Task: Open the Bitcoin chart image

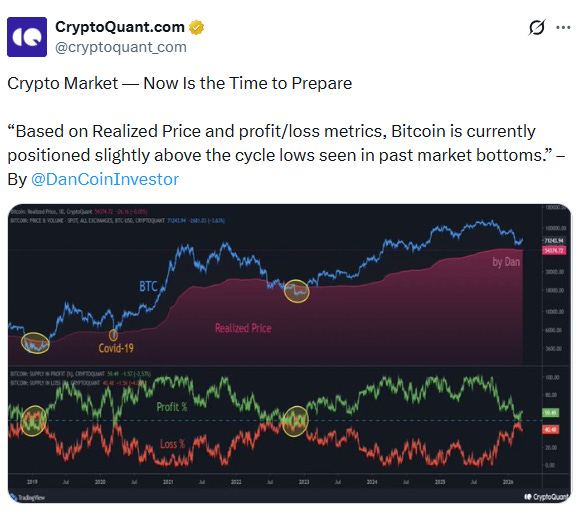Action: [289, 353]
